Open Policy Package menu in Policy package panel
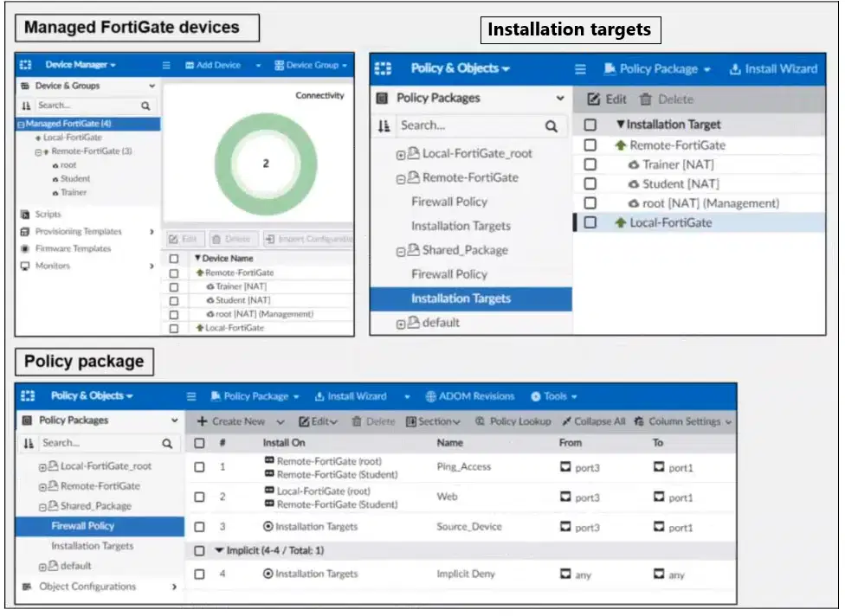Image resolution: width=845 pixels, height=616 pixels. pos(255,397)
